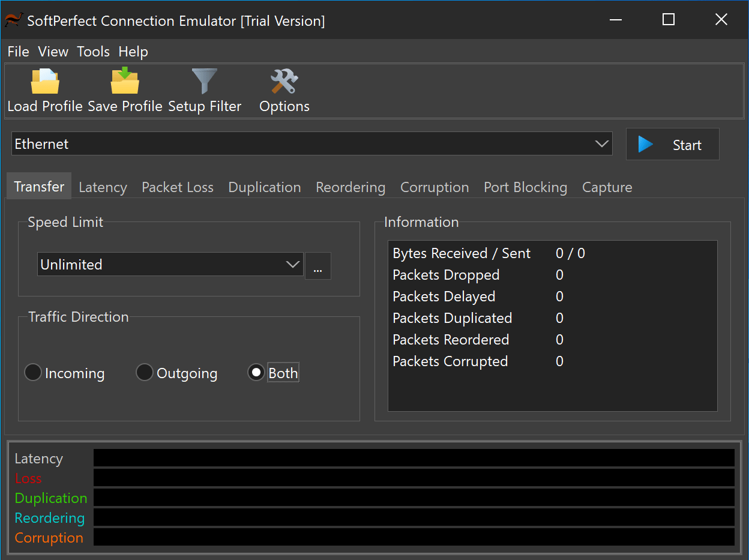This screenshot has height=560, width=749.
Task: Click the red Loss graph bar
Action: pos(414,478)
